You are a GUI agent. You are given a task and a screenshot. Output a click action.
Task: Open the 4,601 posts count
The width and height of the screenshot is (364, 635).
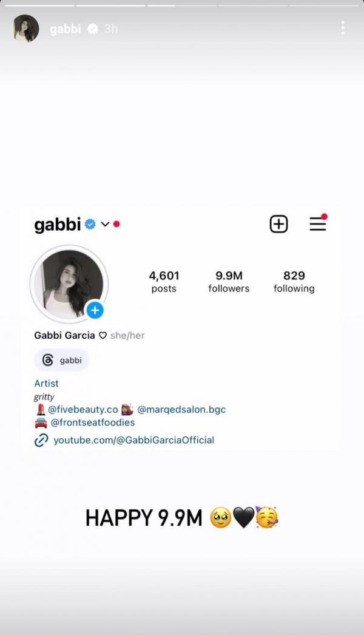[x=164, y=282]
